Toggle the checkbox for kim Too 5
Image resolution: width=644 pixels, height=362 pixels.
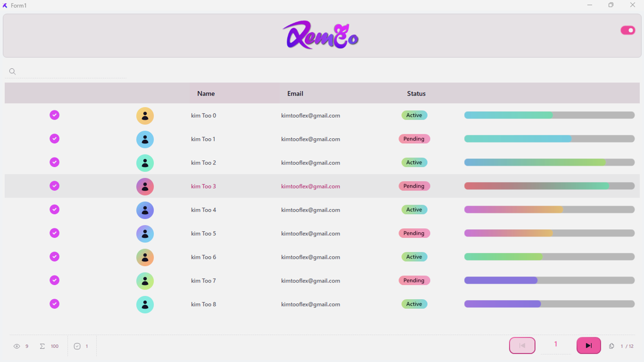point(54,233)
